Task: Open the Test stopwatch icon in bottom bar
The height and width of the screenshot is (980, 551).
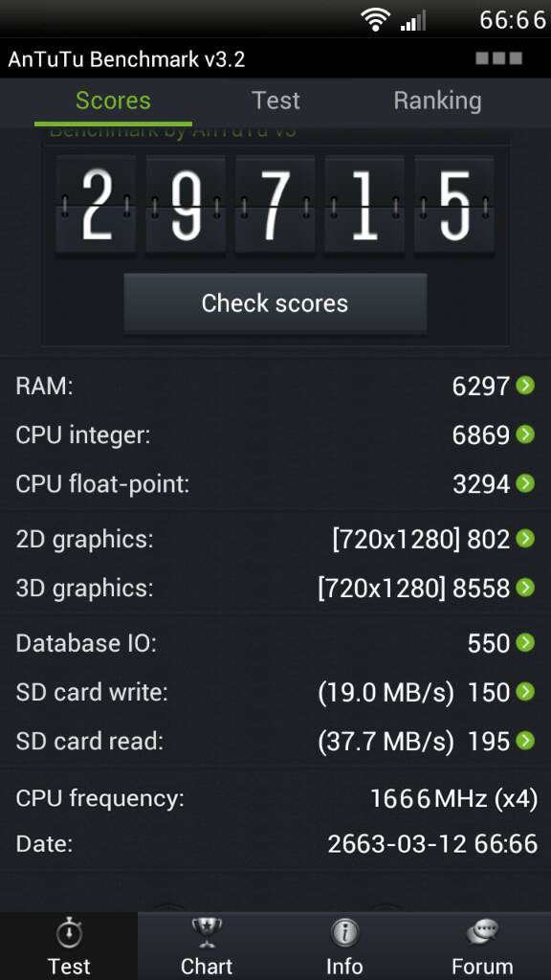Action: click(x=69, y=934)
